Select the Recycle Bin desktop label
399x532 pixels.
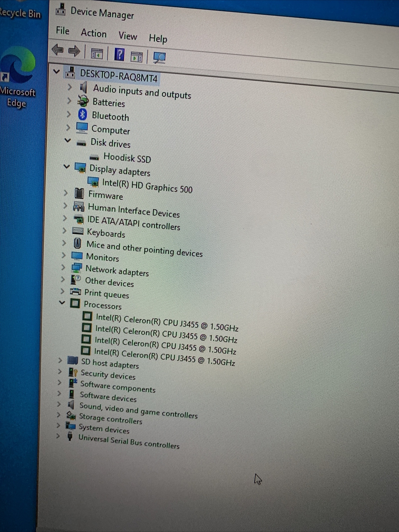tap(20, 13)
